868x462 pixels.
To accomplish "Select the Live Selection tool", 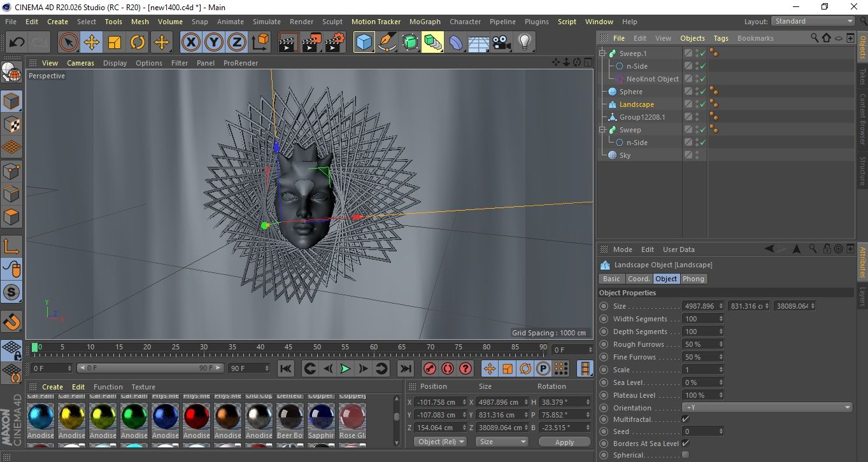I will (68, 43).
